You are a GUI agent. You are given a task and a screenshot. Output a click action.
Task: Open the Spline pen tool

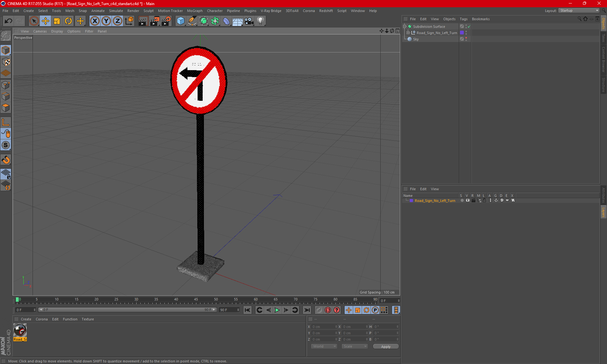[x=192, y=21]
